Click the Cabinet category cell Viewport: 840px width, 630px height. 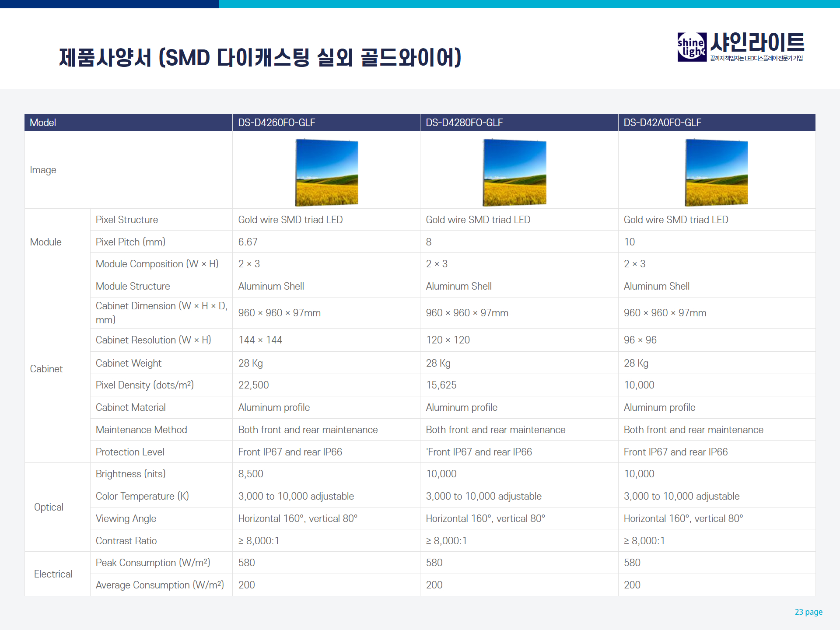pyautogui.click(x=46, y=369)
